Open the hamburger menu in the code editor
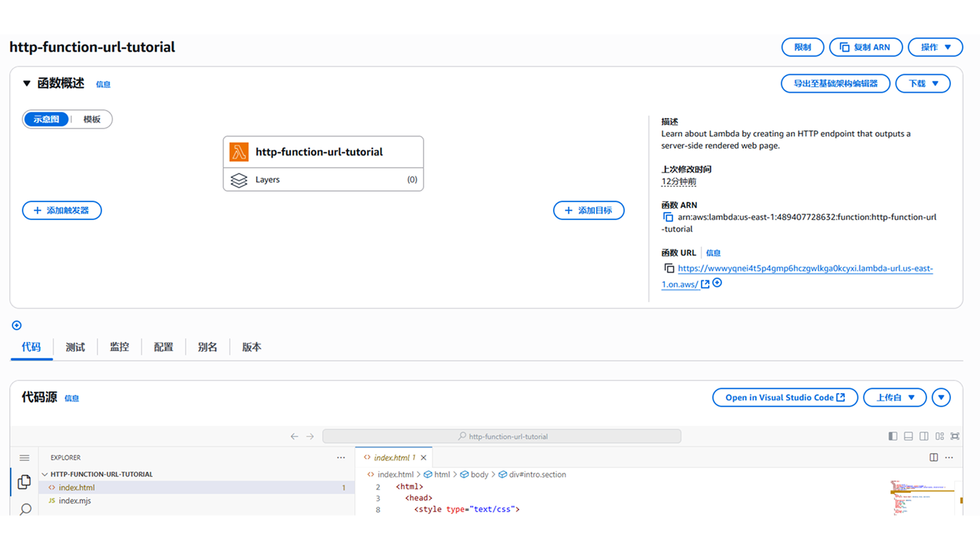Viewport: 980px width, 550px height. 25,458
